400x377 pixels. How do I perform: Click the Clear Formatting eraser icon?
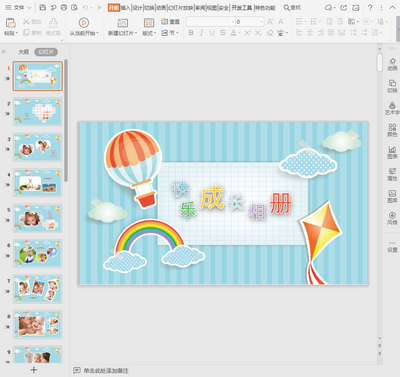270,33
